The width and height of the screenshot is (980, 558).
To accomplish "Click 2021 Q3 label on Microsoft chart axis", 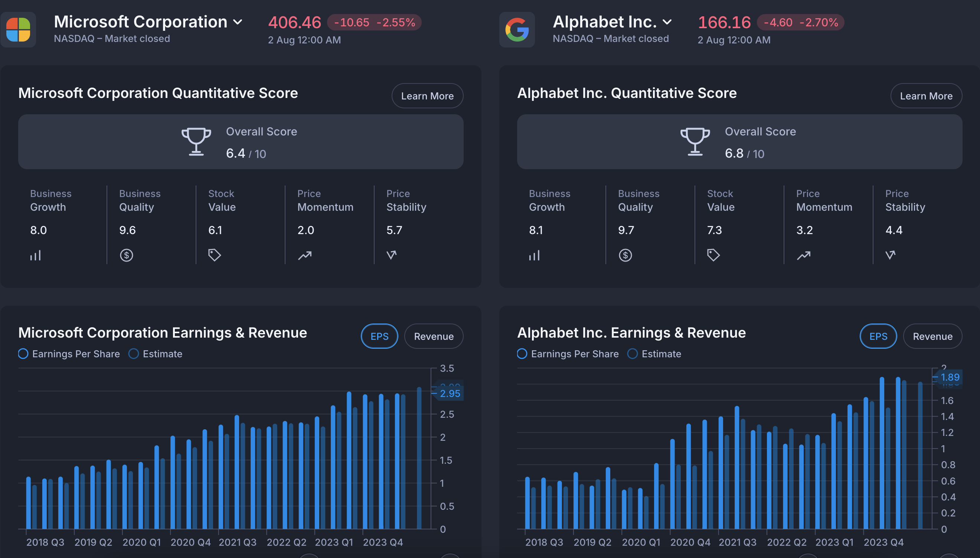I will click(x=237, y=542).
